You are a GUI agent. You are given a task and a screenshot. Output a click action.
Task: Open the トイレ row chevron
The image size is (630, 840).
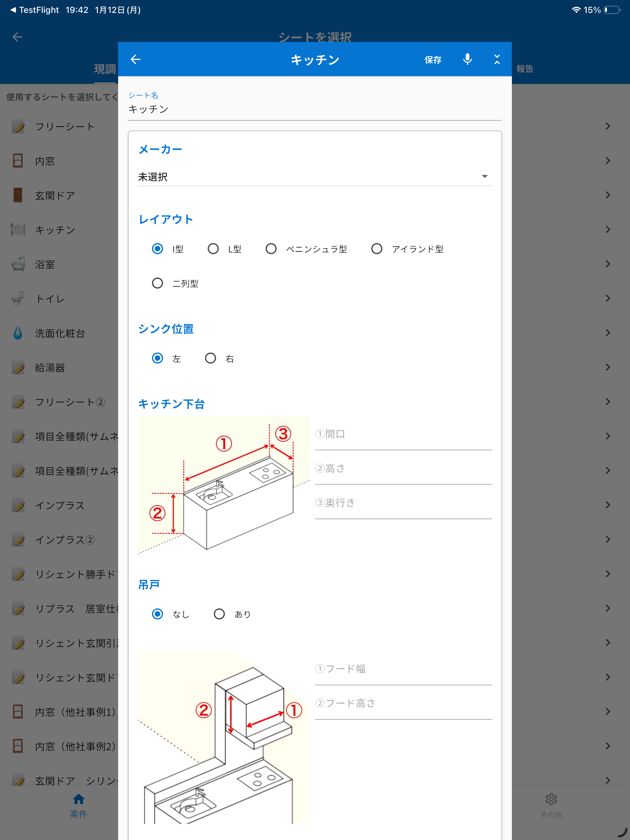(608, 299)
